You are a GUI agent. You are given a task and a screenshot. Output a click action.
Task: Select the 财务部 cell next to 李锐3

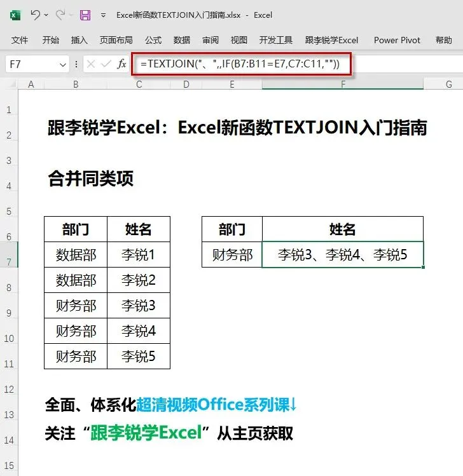[x=76, y=306]
